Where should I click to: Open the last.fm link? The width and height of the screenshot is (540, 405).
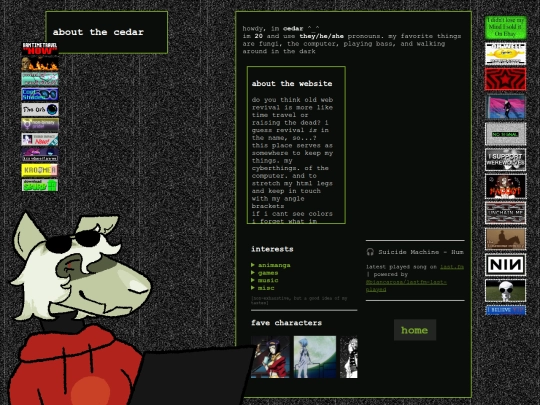pyautogui.click(x=452, y=267)
